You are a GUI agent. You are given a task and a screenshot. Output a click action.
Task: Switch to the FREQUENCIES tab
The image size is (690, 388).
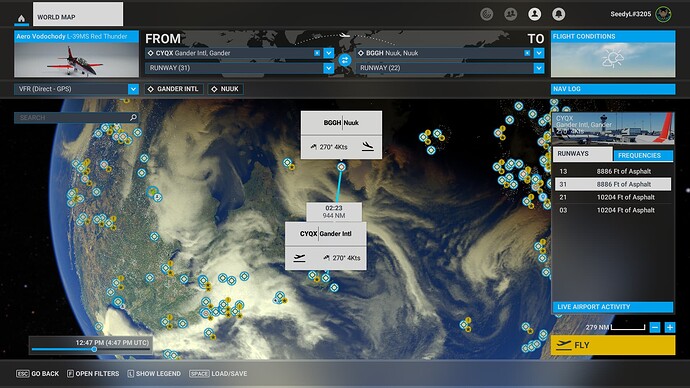(642, 155)
